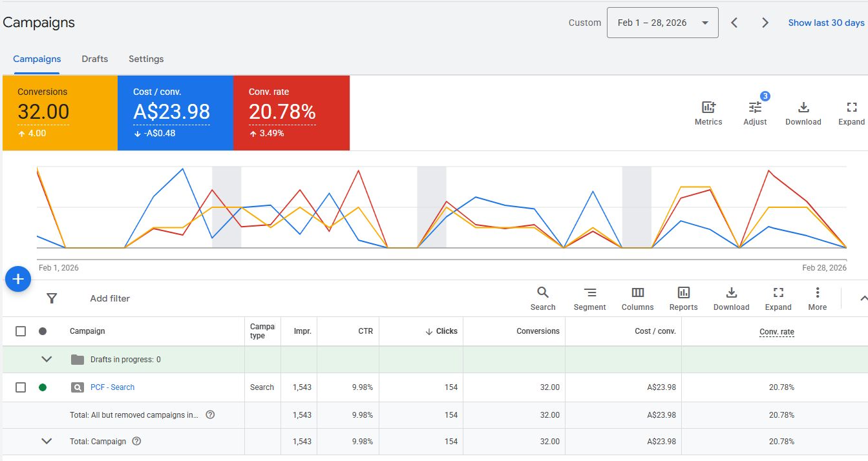The image size is (868, 461).
Task: Click the green status dot for PCF - Search
Action: 43,387
